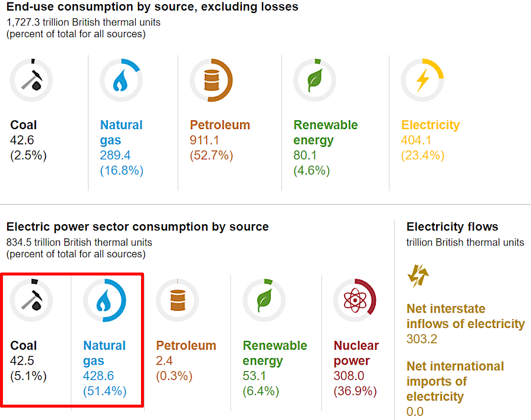Click the red nuclear power atom icon

(x=355, y=300)
